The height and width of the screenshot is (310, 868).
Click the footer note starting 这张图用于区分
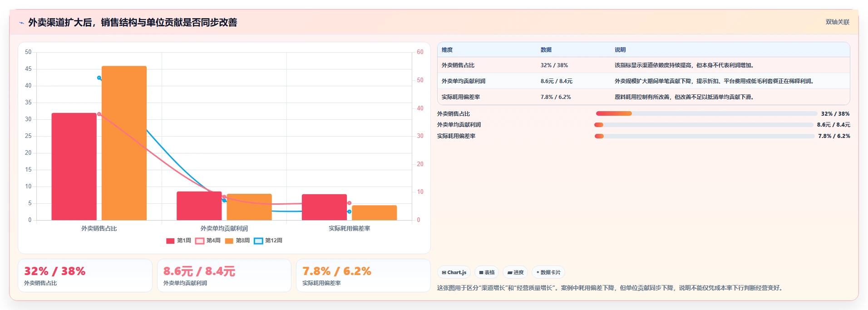pos(611,288)
